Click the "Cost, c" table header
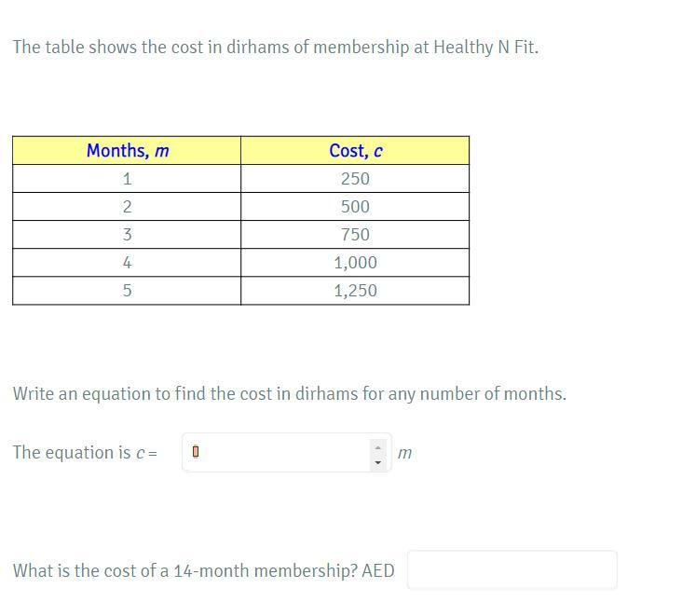696x616 pixels. [355, 151]
